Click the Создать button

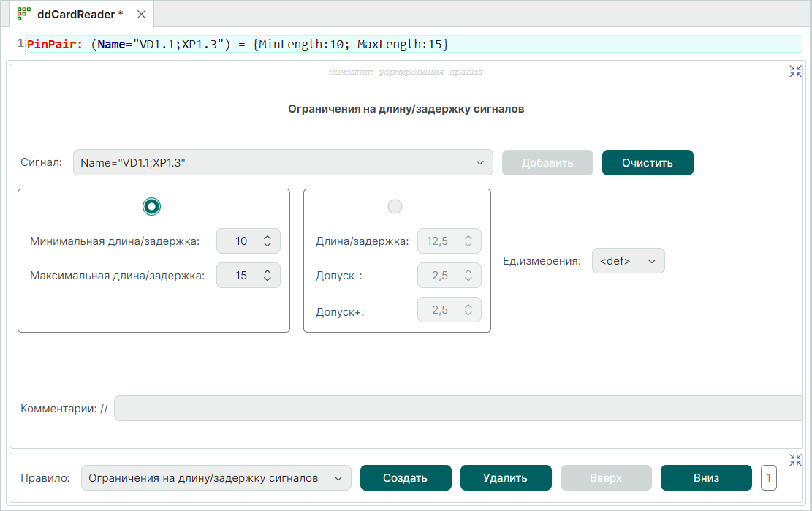405,478
